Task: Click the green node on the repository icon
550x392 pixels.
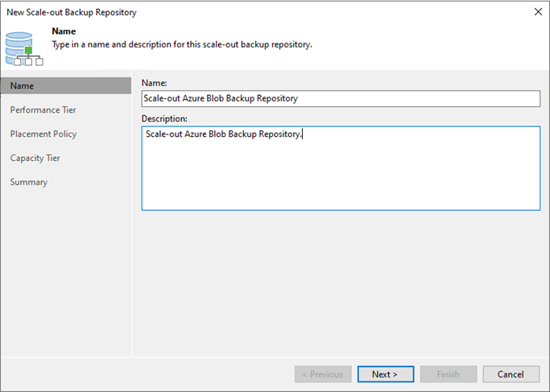Action: [28, 50]
